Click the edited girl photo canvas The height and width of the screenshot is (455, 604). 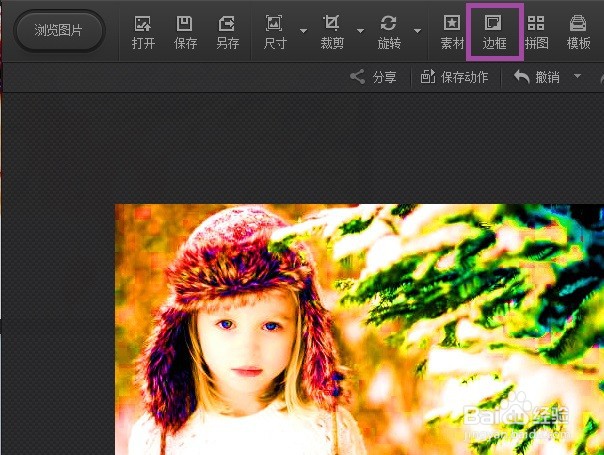tap(359, 329)
